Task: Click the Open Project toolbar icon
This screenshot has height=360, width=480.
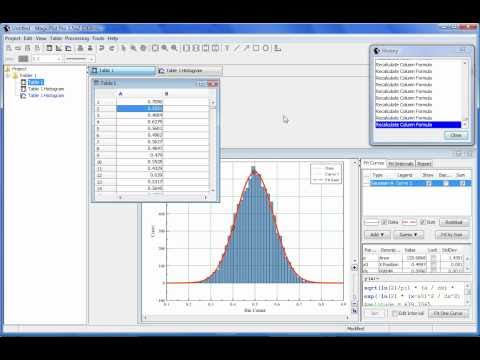Action: click(x=18, y=48)
